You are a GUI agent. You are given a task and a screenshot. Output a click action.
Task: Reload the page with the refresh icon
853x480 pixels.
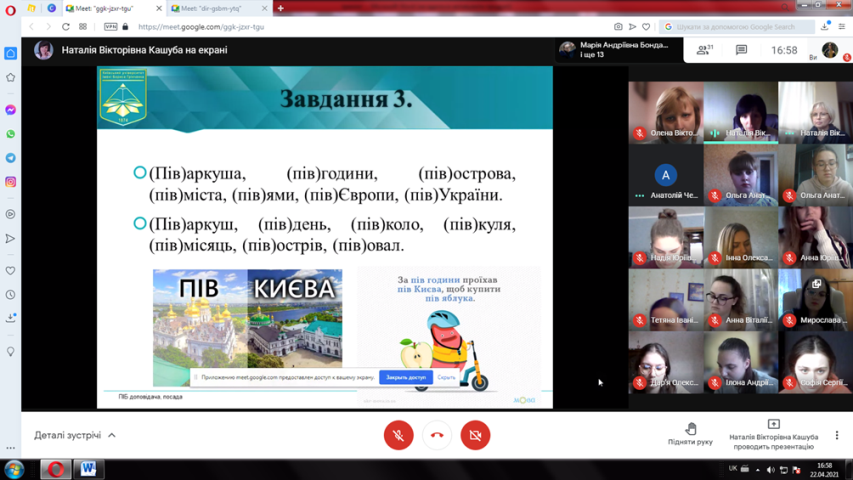[x=66, y=27]
